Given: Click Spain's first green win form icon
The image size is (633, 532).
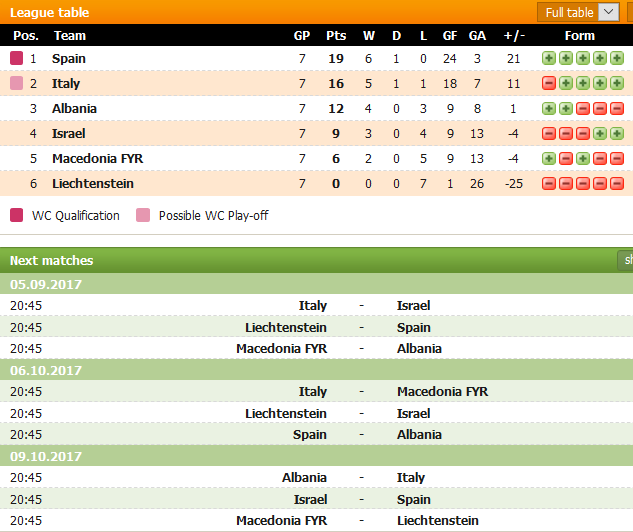Looking at the screenshot, I should (x=549, y=59).
